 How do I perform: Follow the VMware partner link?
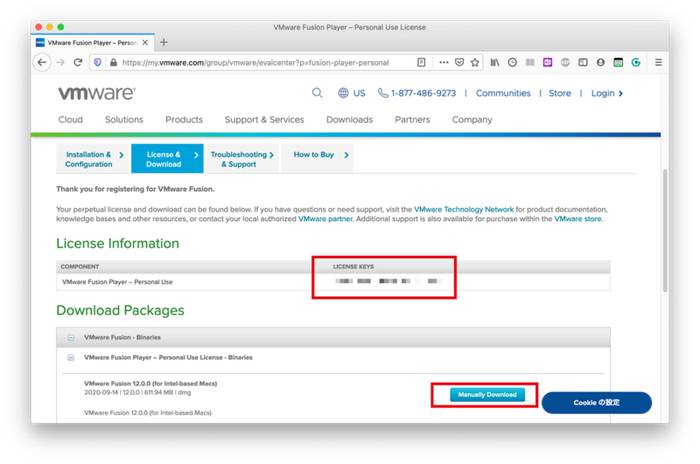(325, 219)
